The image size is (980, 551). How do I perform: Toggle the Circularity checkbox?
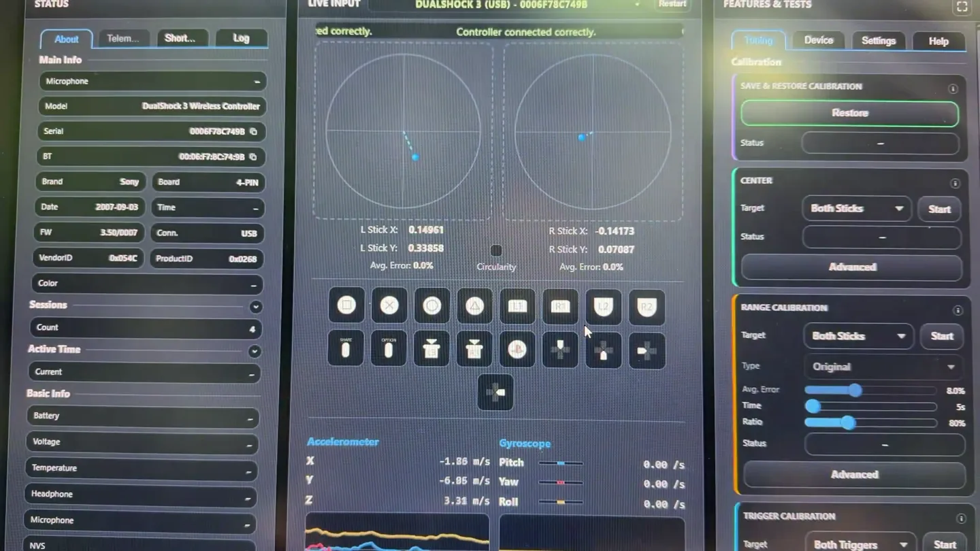[x=496, y=250]
